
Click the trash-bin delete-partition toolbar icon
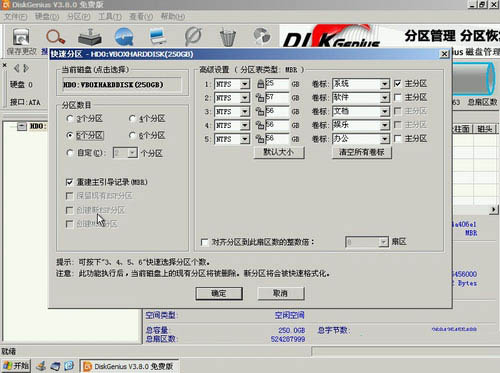228,37
